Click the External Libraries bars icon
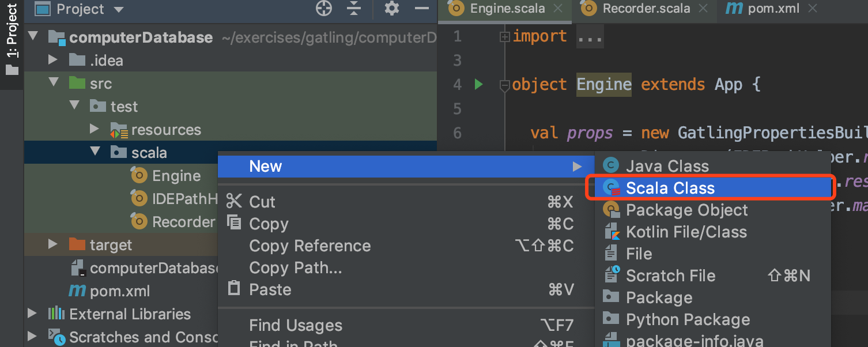This screenshot has width=868, height=347. coord(56,314)
